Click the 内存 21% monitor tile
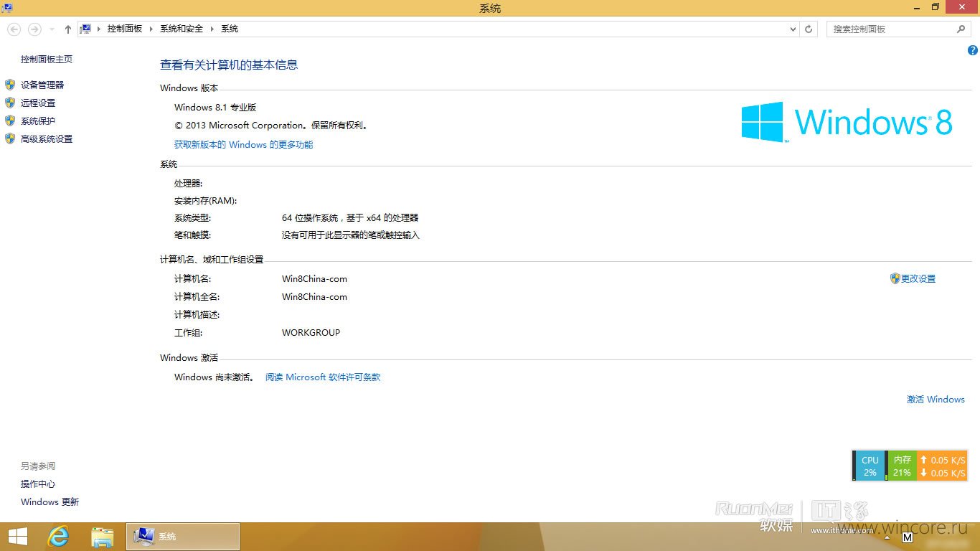Viewport: 980px width, 551px height. [902, 466]
